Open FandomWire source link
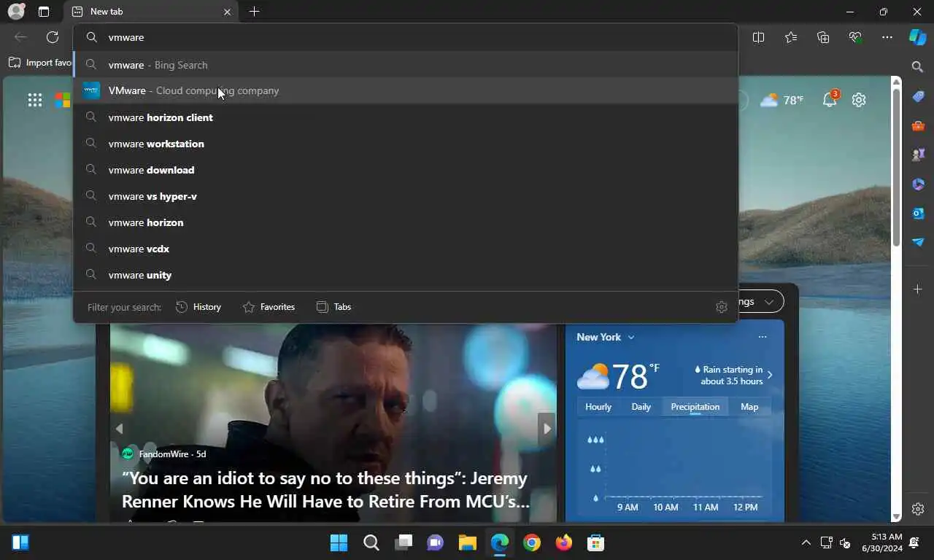Image resolution: width=934 pixels, height=560 pixels. [163, 454]
